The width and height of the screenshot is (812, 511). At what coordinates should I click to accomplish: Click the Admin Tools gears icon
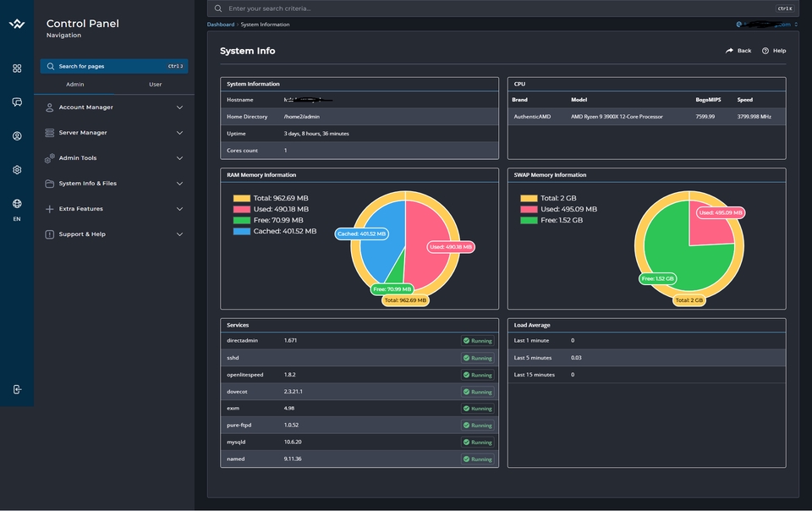coord(49,158)
